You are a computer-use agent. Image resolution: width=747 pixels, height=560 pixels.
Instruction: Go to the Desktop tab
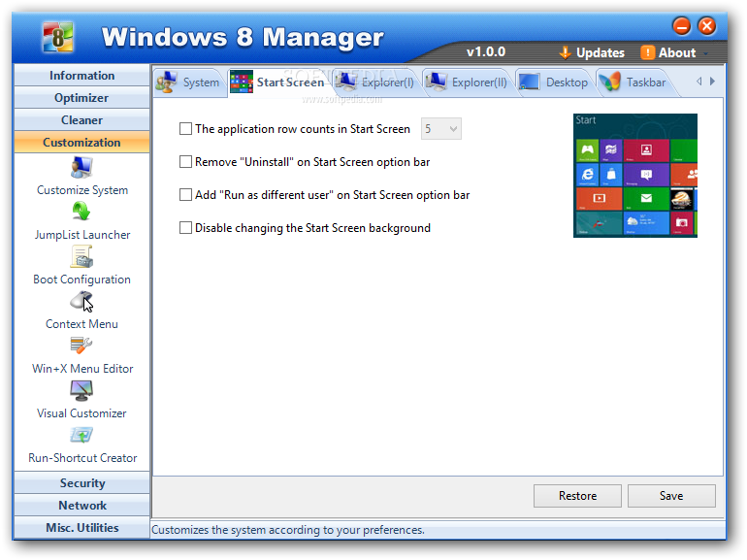pyautogui.click(x=555, y=82)
